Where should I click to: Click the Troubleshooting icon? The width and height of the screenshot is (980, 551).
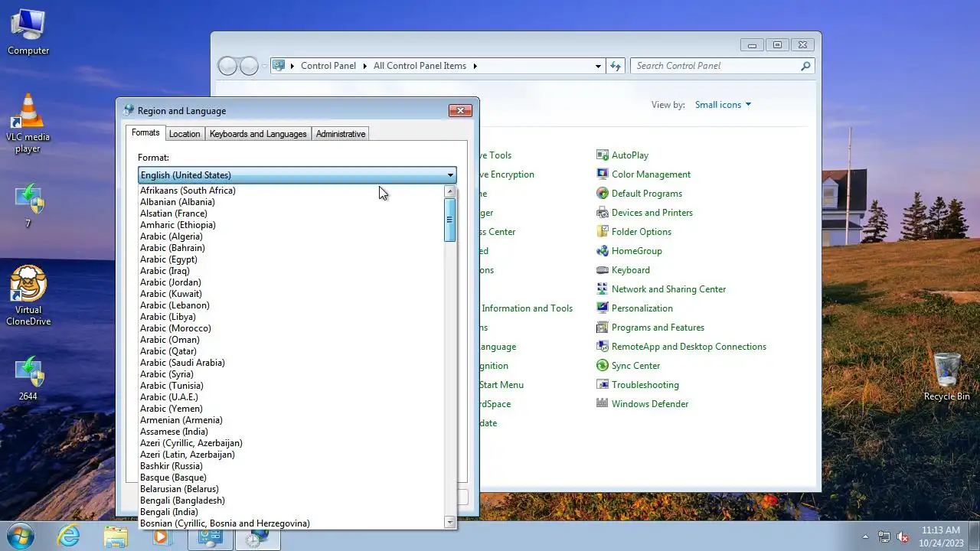[x=603, y=385]
